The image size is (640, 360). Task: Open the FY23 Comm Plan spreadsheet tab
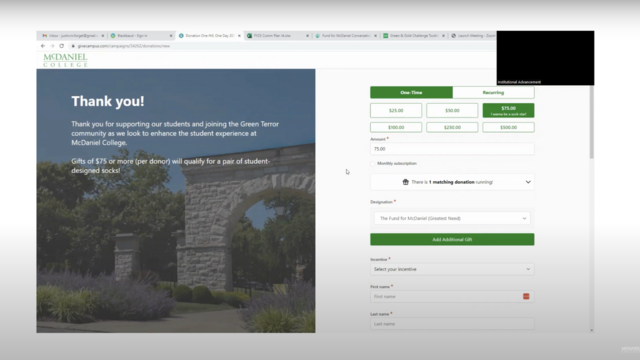pos(278,36)
